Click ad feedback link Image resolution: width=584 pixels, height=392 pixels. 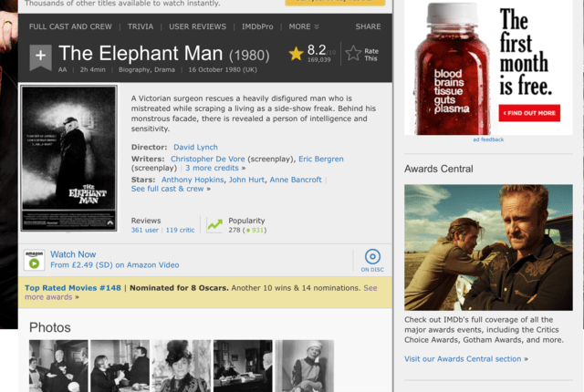488,139
